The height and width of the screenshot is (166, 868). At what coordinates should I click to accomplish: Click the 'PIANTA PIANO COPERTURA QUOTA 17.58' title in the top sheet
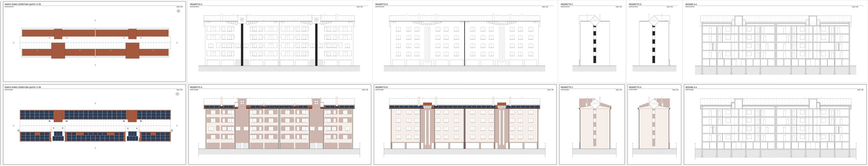tap(23, 4)
